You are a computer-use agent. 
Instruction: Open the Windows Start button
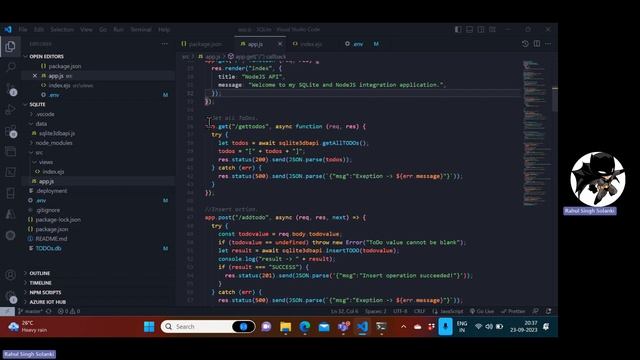[149, 327]
